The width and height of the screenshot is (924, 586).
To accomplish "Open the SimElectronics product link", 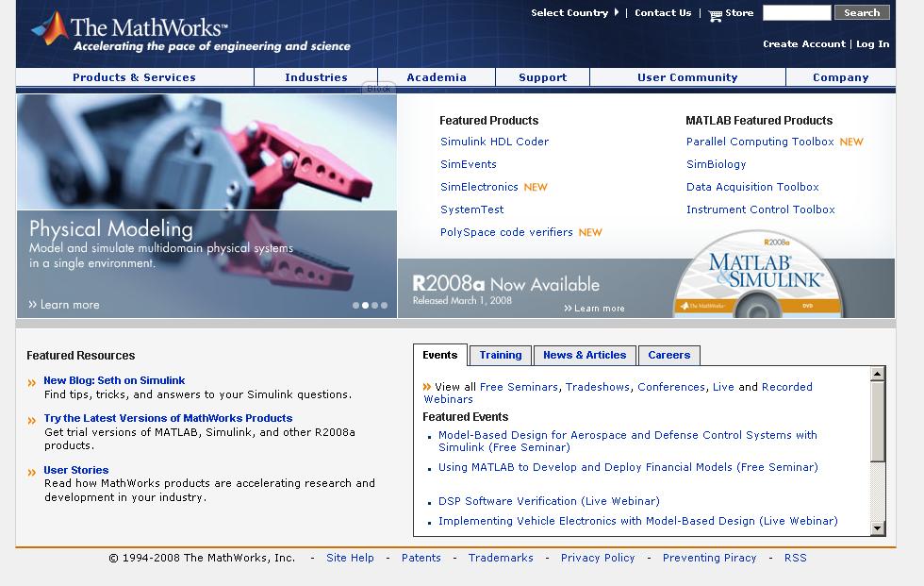I will [479, 187].
